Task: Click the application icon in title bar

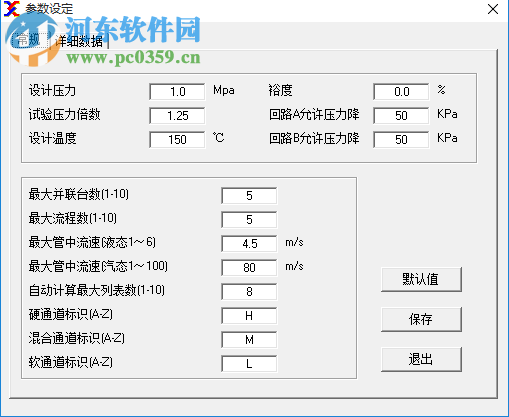Action: point(12,9)
